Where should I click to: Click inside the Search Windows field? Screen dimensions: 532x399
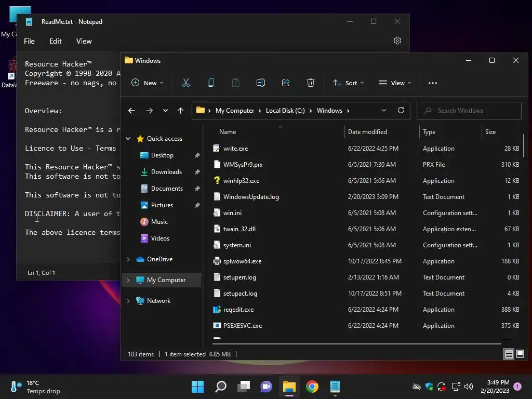469,111
